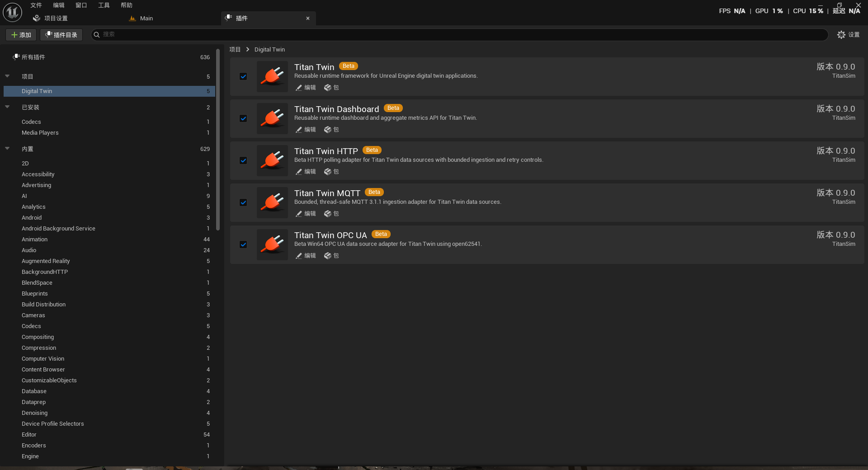Collapse the 项目 category
Screen dimensions: 868x470
click(x=7, y=76)
